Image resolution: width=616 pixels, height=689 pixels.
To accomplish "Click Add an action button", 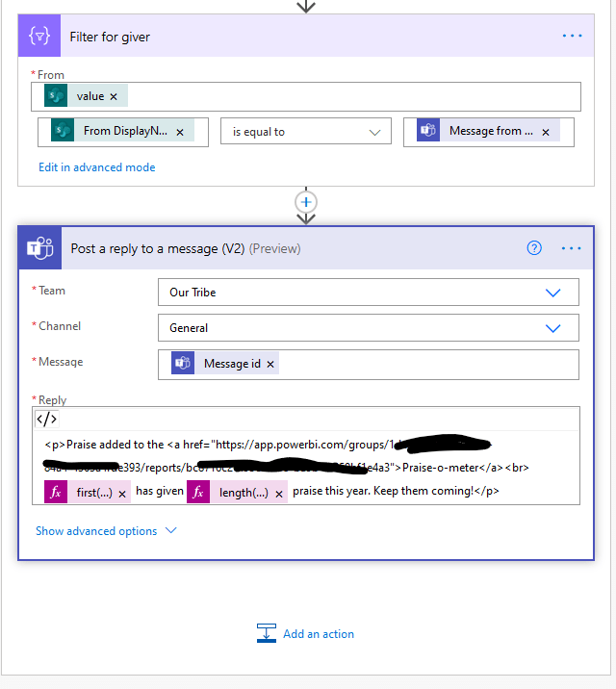I will (306, 634).
